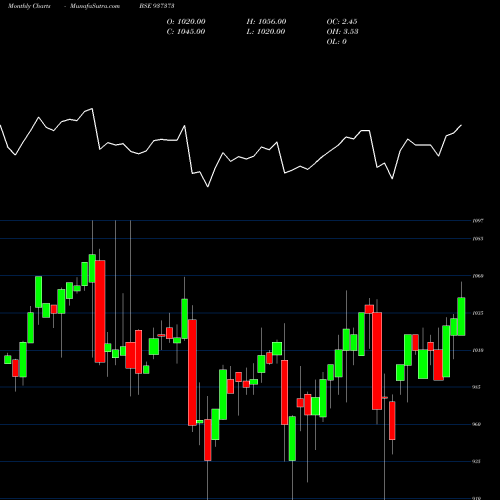Select the high value H: 1056.00

pyautogui.click(x=266, y=21)
